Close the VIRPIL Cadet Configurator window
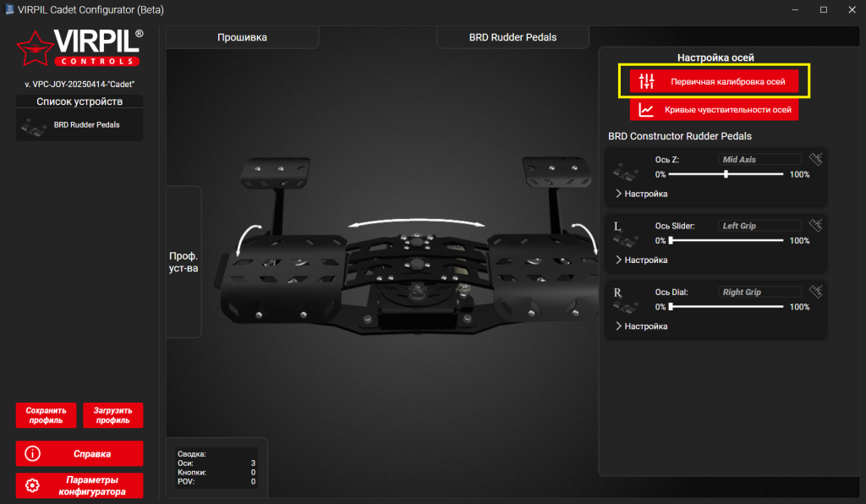Screen dimensions: 866x504 coord(852,10)
